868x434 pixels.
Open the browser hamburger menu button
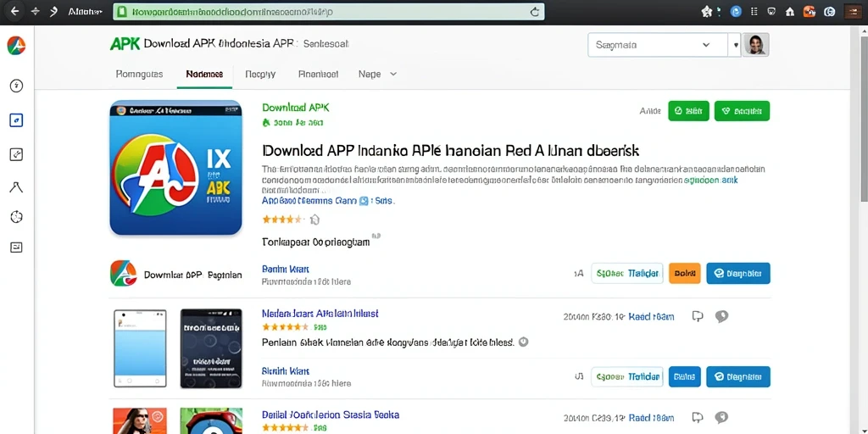pos(853,12)
